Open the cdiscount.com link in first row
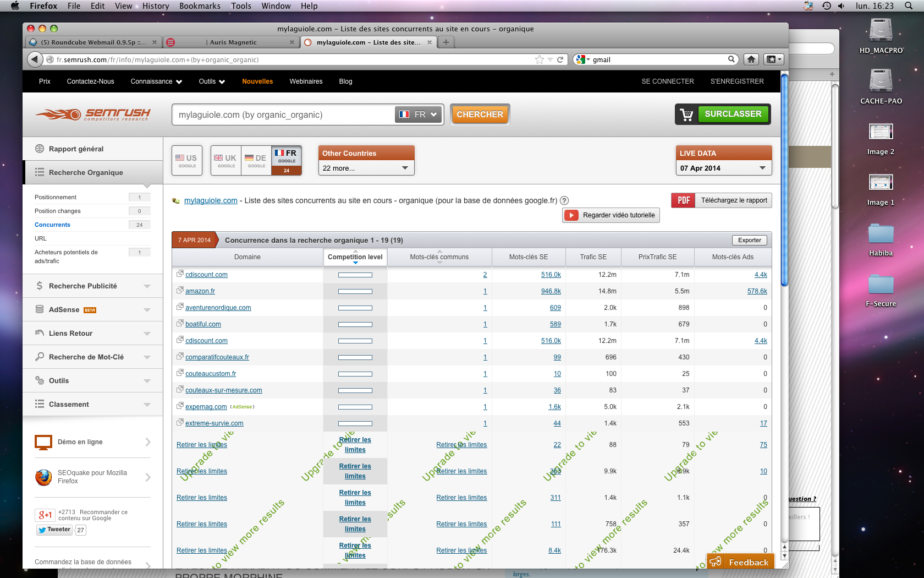 click(x=206, y=275)
